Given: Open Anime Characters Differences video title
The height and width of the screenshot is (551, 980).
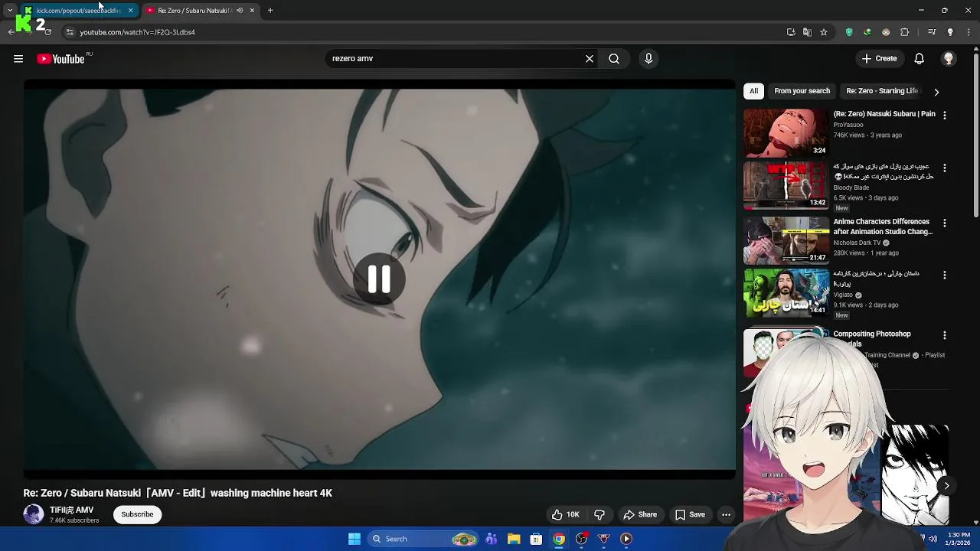Looking at the screenshot, I should [883, 227].
